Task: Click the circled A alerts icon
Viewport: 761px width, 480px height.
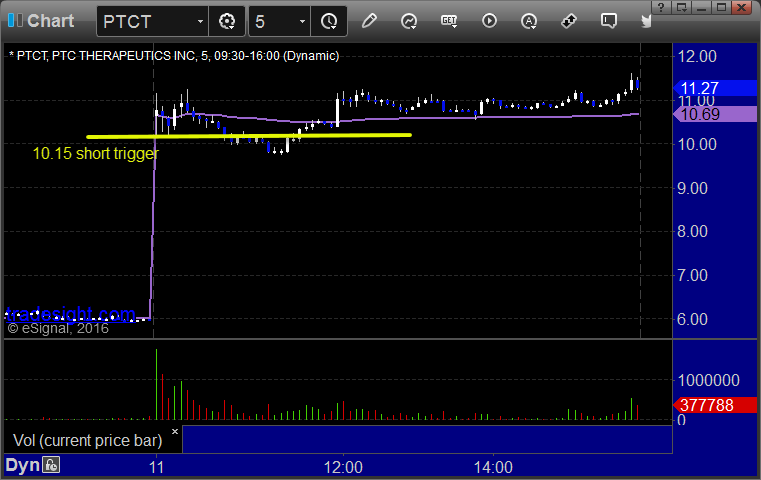Action: [x=529, y=21]
